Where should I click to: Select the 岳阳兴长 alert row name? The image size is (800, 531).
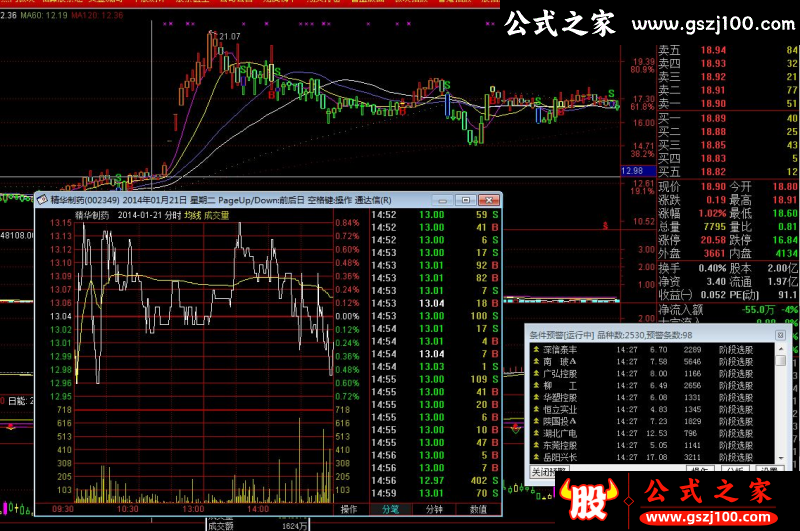pyautogui.click(x=560, y=458)
